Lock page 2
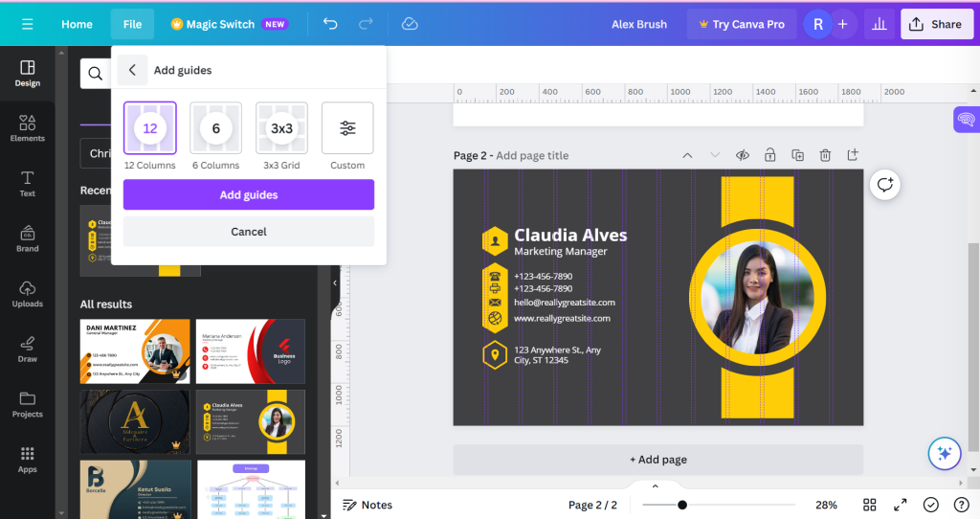 [x=770, y=155]
